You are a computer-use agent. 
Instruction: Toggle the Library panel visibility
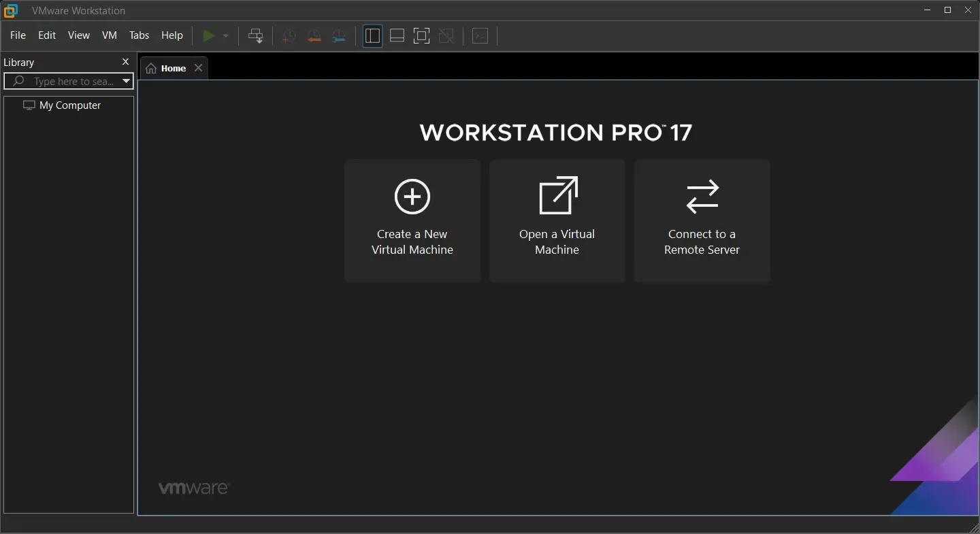point(372,35)
